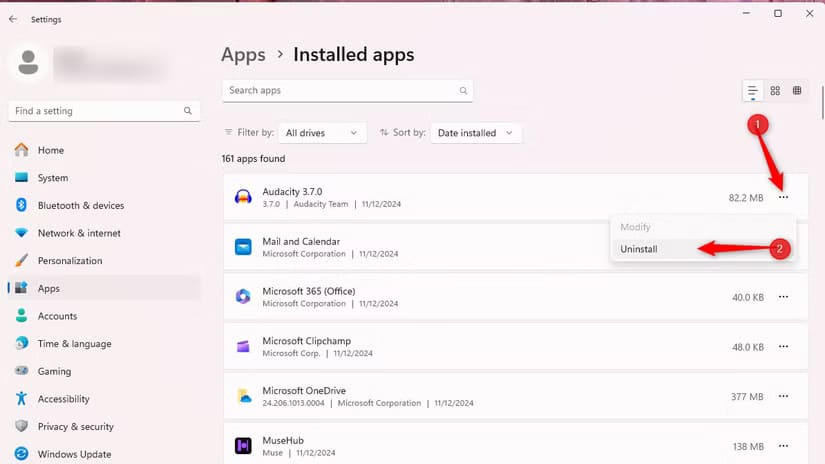Screen dimensions: 825x464
Task: Open more options for Microsoft 365 (Office)
Action: click(783, 297)
